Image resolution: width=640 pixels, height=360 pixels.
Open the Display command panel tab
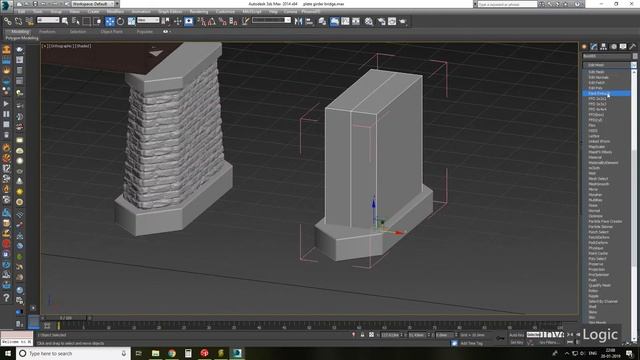tap(623, 47)
